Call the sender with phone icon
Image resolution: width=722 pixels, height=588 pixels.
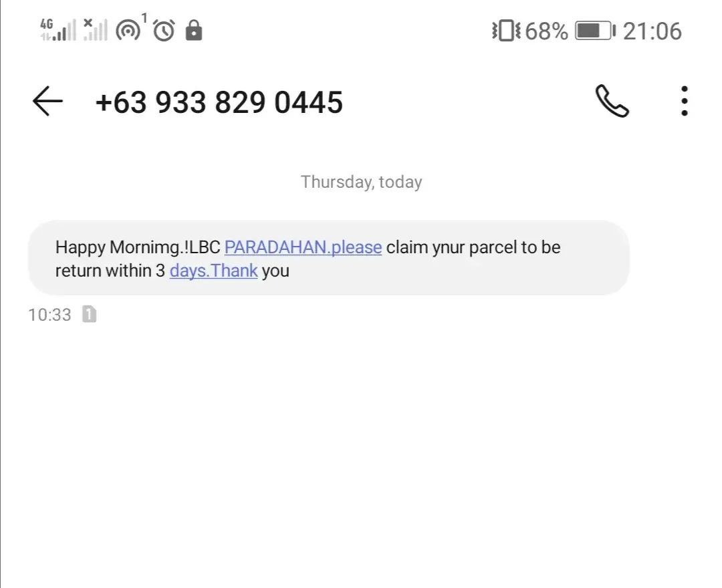coord(612,102)
